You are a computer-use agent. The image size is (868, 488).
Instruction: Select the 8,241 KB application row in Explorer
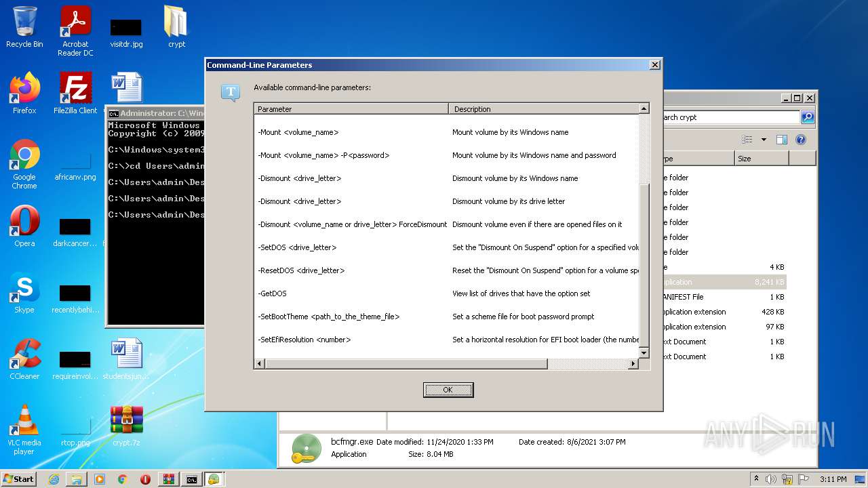click(x=724, y=282)
